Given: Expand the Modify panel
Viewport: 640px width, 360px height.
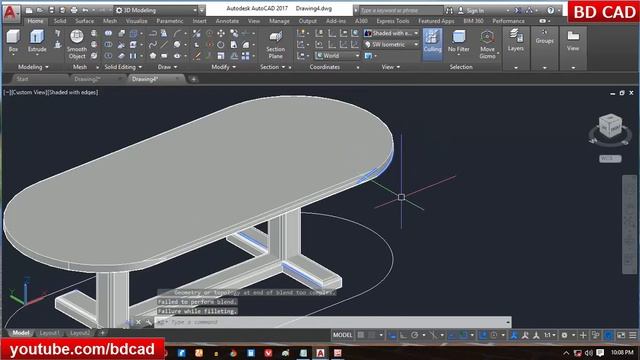Looking at the screenshot, I should click(x=223, y=67).
